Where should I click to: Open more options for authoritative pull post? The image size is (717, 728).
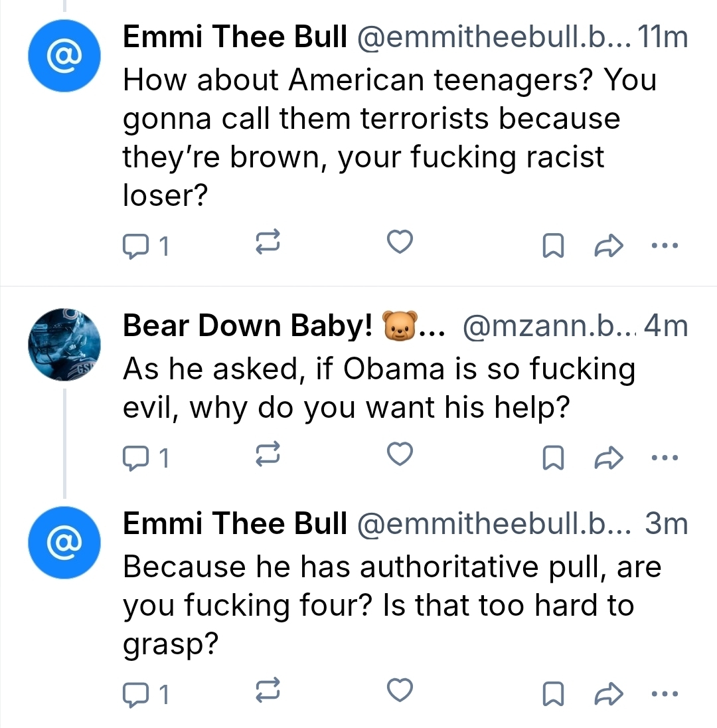(x=665, y=694)
